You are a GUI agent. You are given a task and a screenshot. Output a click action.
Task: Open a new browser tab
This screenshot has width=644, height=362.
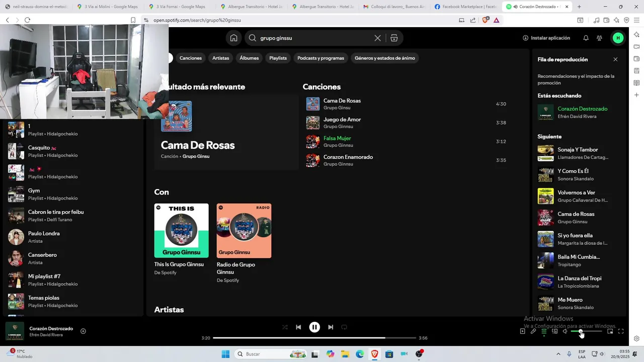(x=579, y=7)
